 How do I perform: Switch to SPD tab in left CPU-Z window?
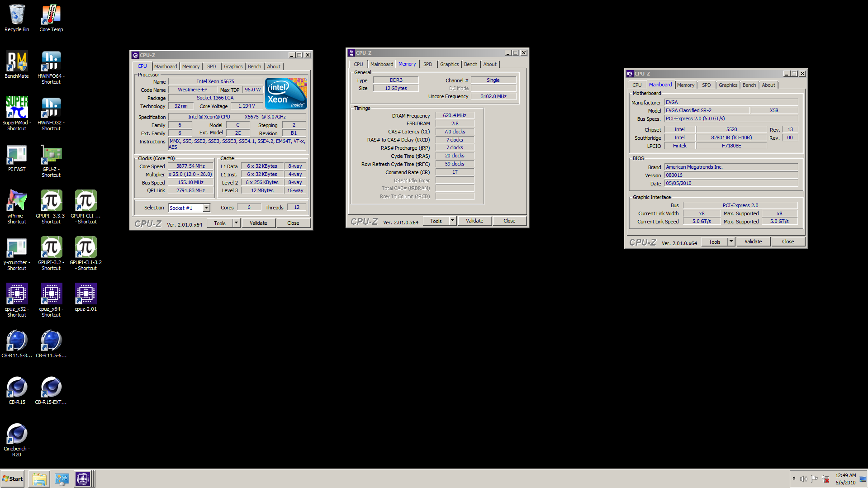(211, 66)
